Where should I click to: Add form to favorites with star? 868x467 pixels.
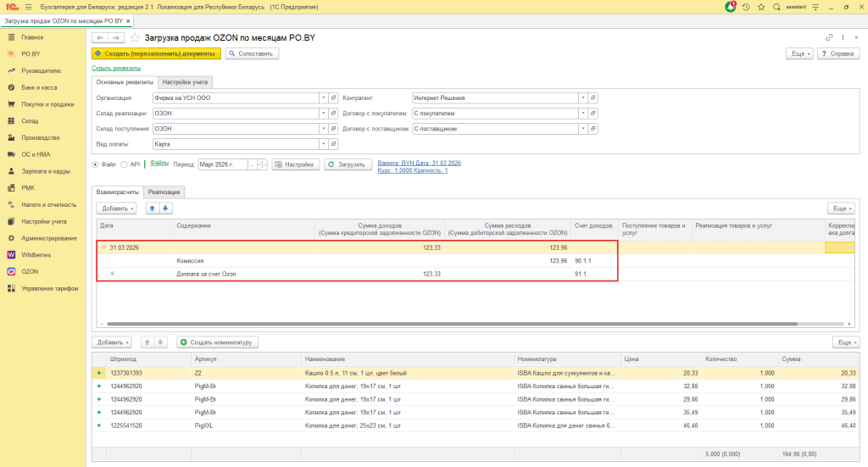click(135, 37)
